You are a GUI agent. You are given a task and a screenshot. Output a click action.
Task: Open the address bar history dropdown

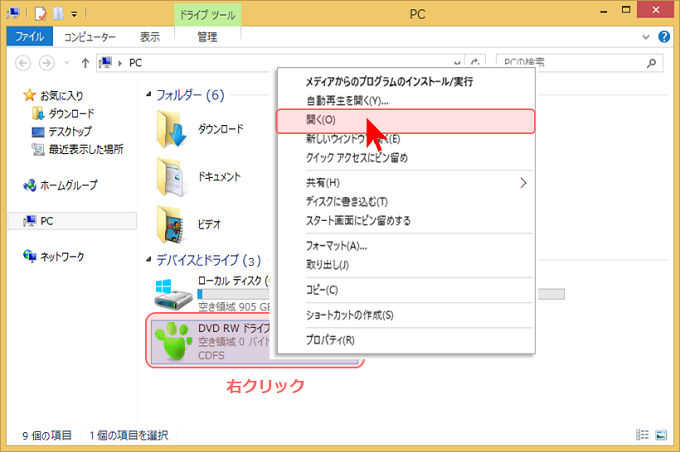(x=457, y=63)
